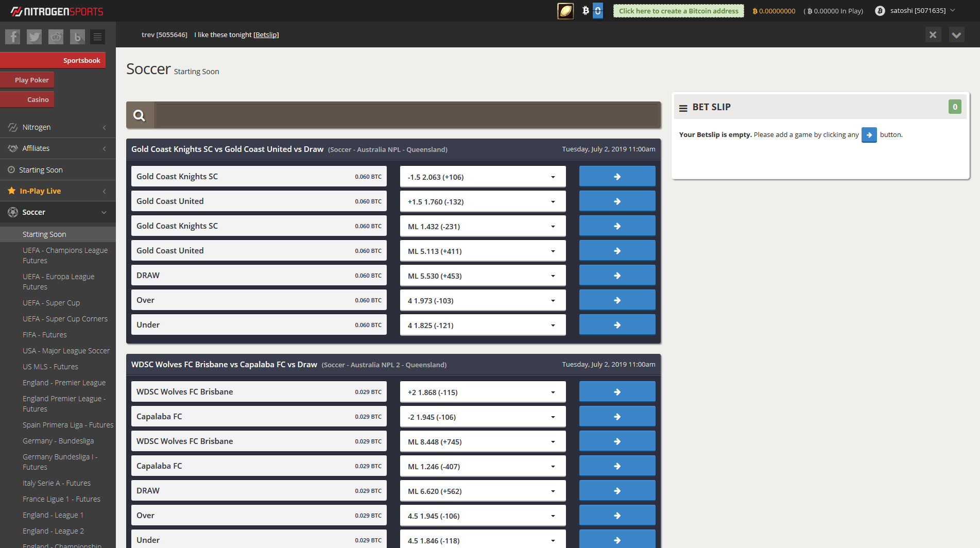
Task: Add Capalaba FC -2 bet to slip
Action: 617,417
